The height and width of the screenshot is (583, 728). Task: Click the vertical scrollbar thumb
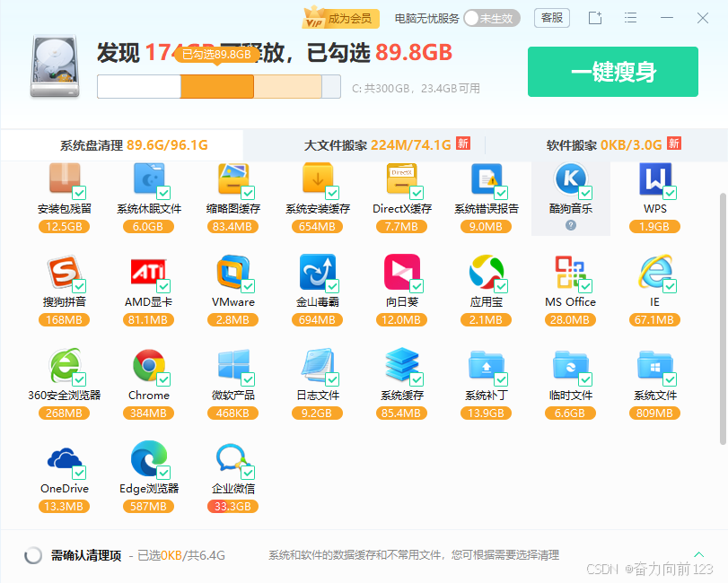pos(723,319)
